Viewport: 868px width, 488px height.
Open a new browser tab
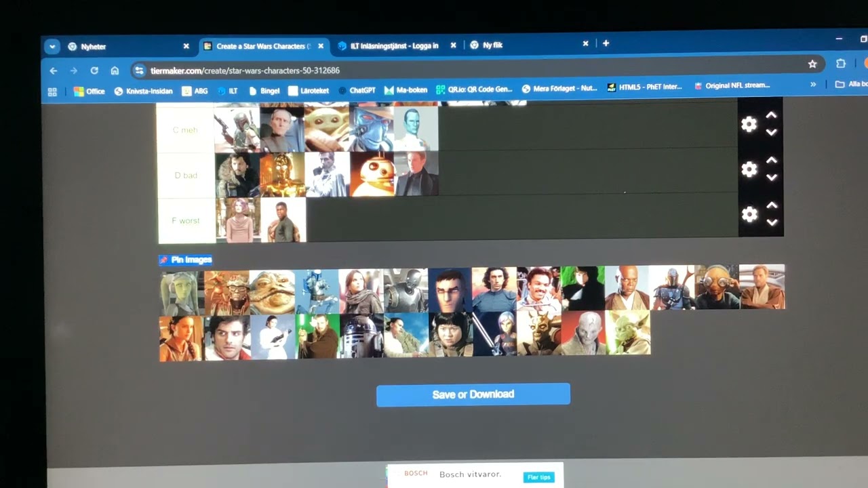pyautogui.click(x=606, y=43)
